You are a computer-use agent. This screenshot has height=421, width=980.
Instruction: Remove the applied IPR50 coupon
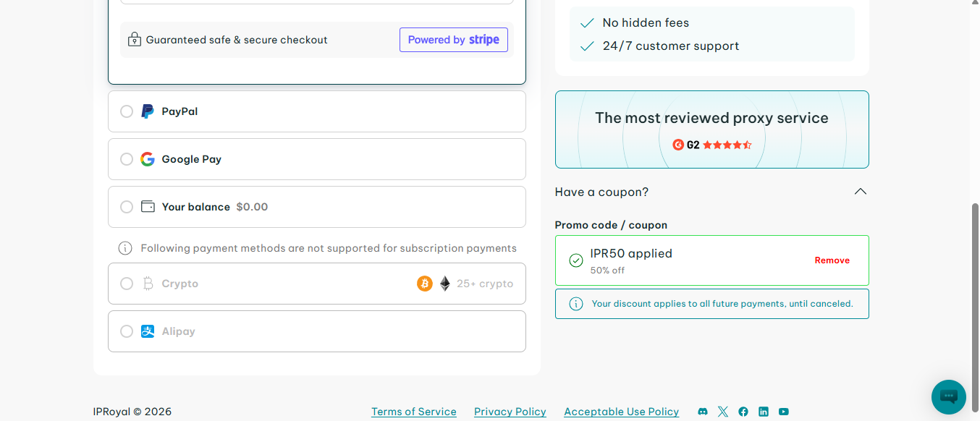pyautogui.click(x=832, y=260)
